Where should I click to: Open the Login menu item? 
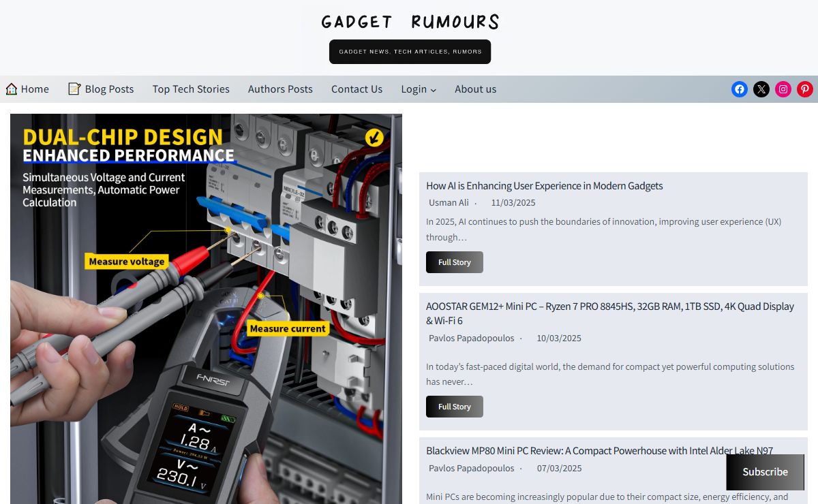pyautogui.click(x=414, y=89)
